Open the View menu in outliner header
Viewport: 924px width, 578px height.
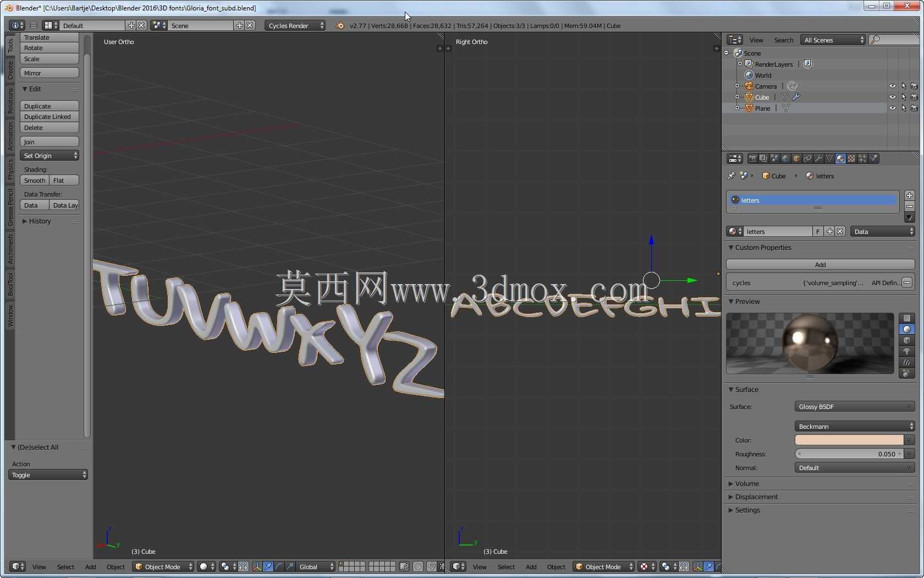756,40
